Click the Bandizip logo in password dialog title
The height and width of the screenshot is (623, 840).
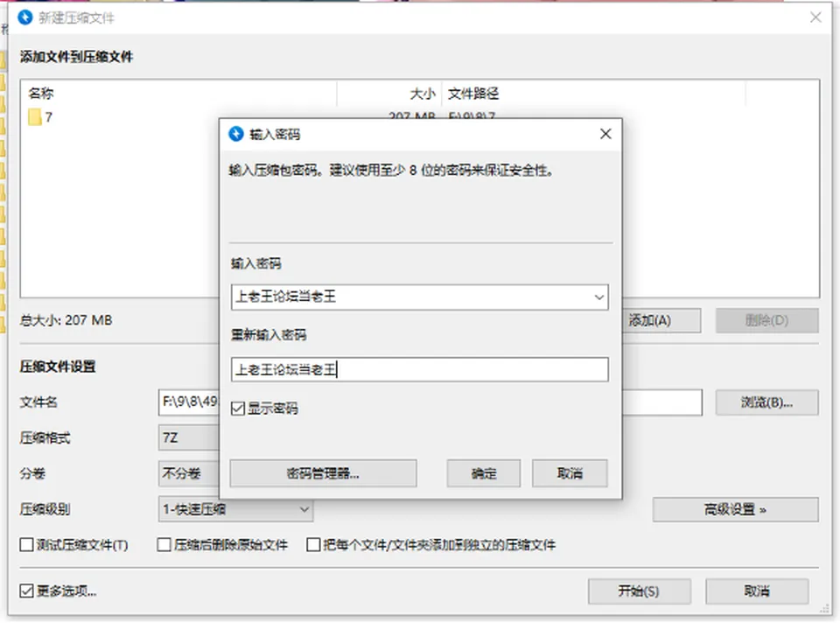235,134
